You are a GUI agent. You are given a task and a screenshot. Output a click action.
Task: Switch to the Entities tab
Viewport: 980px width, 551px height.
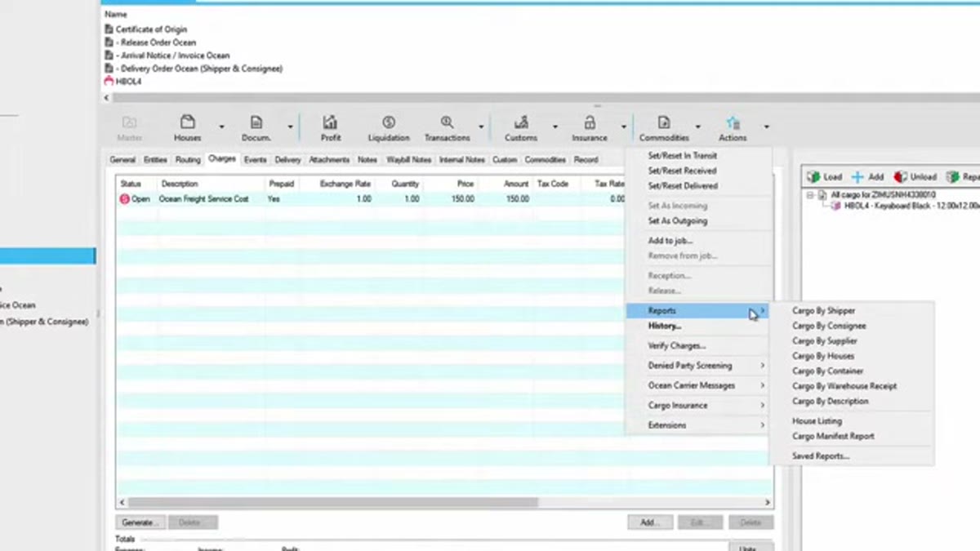point(155,160)
